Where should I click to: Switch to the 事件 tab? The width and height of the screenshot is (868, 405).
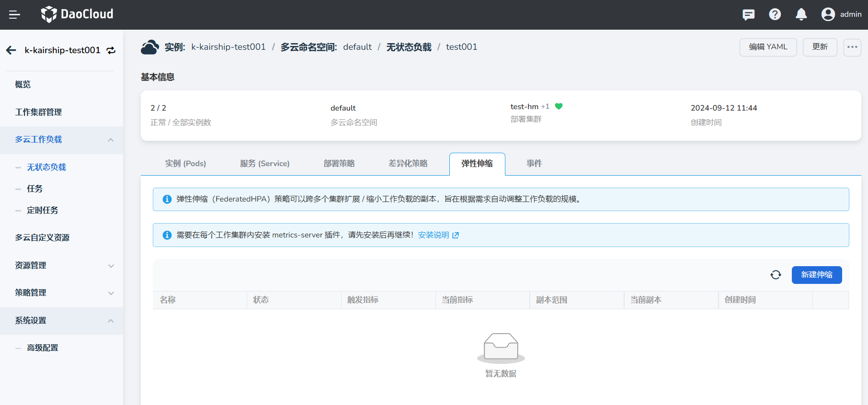coord(534,164)
